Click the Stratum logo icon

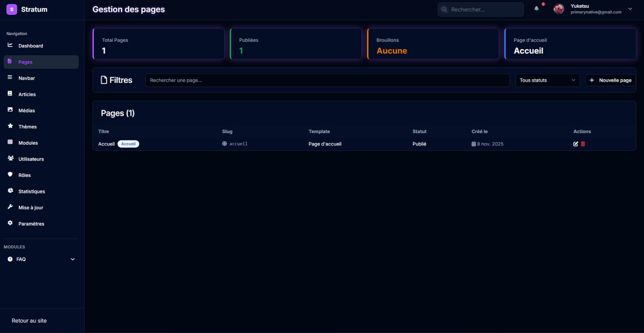[x=12, y=9]
